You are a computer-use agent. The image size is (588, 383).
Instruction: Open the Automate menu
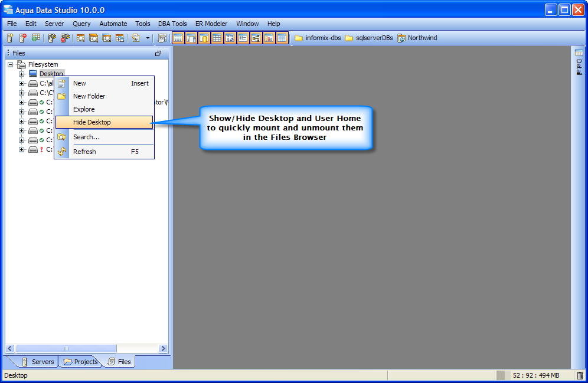tap(113, 24)
